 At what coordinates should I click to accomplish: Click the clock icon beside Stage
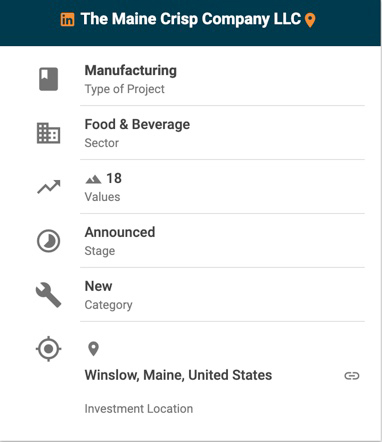tap(49, 241)
